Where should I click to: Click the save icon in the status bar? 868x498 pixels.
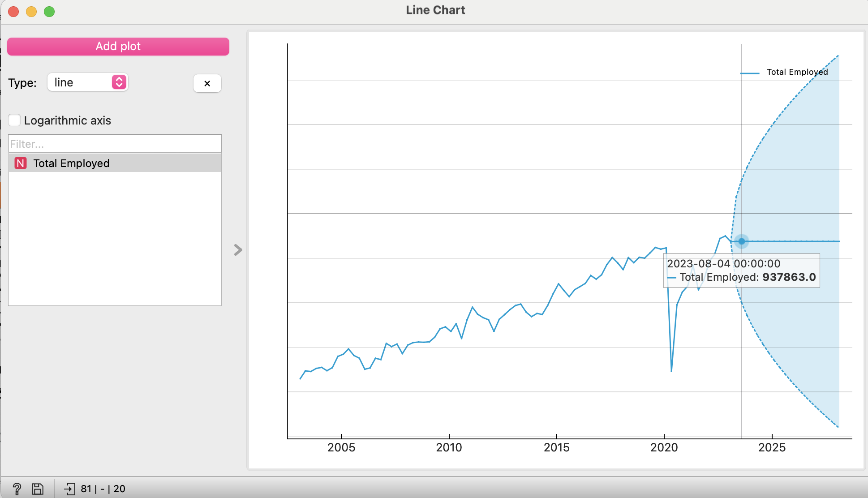pos(38,489)
